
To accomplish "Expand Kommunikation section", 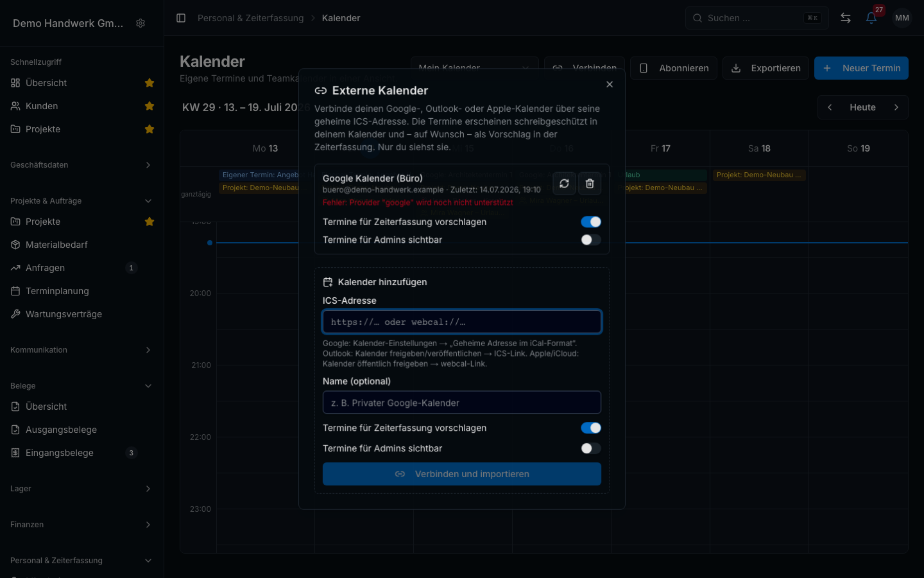I will point(81,350).
